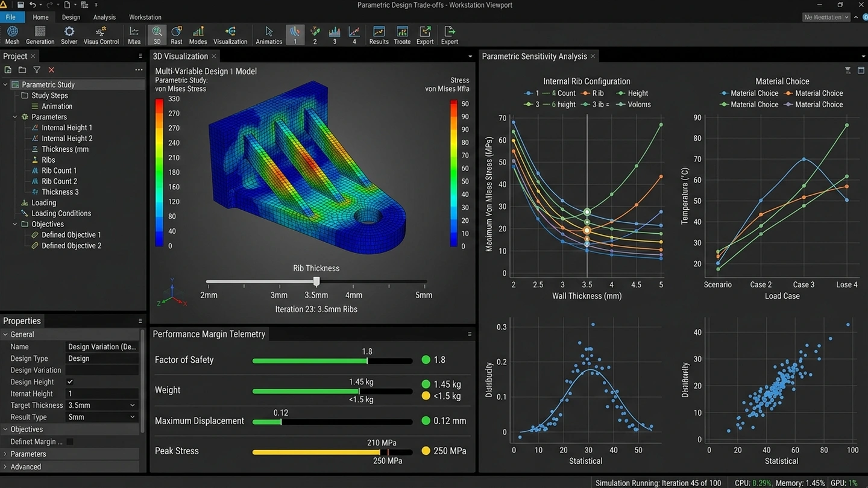
Task: Enable the Definet Margin checkbox
Action: pos(70,442)
